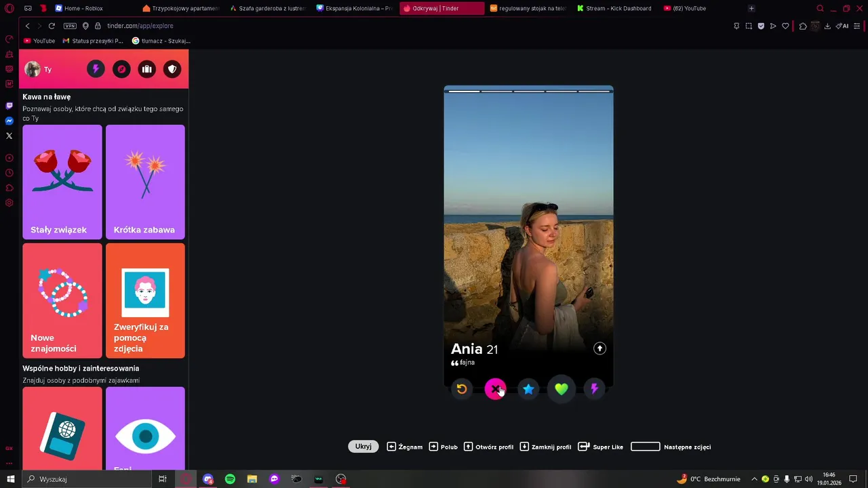Click the Super Like enter-key shortcut
The width and height of the screenshot is (868, 488).
601,447
